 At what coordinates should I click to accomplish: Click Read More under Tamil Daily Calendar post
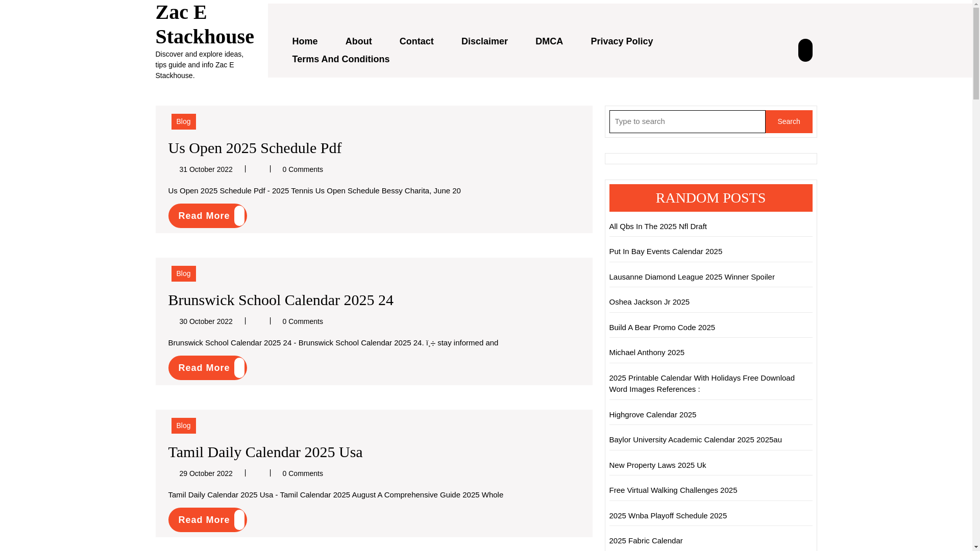tap(207, 520)
